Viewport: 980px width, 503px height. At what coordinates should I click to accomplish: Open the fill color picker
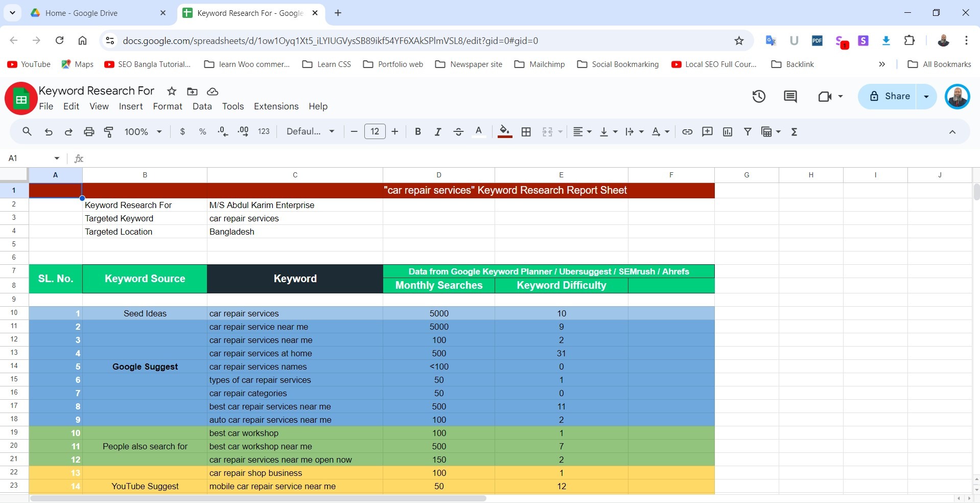tap(504, 131)
